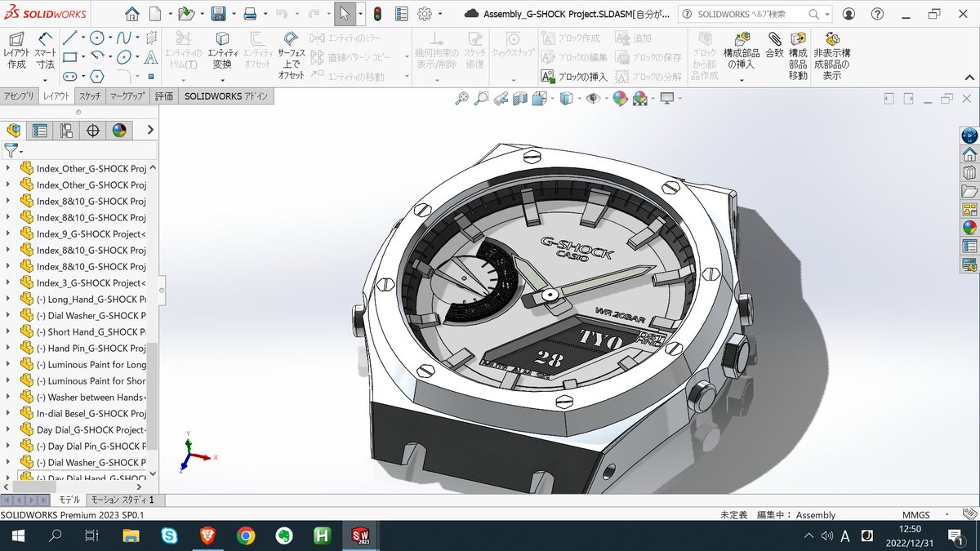Click Zoom to Fit in heads-up toolbar
The width and height of the screenshot is (980, 551).
click(x=462, y=99)
